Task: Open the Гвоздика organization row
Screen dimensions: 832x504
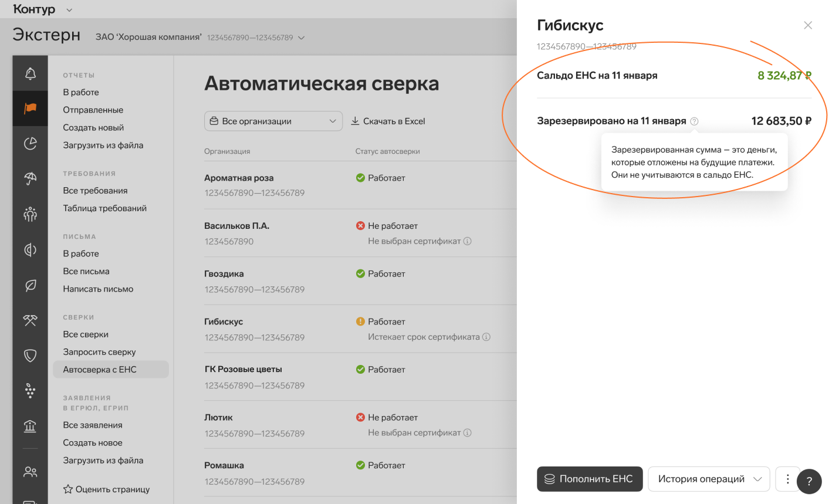Action: (x=360, y=281)
